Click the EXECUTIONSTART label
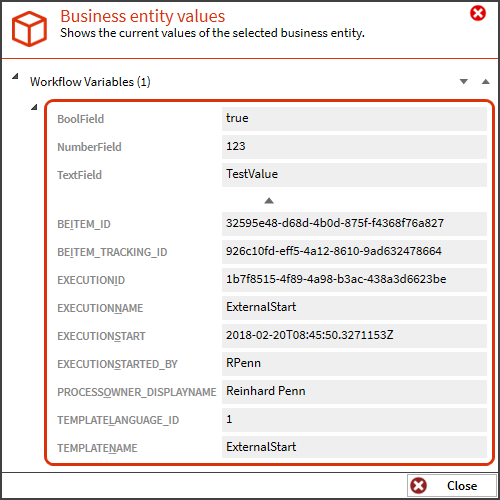Image resolution: width=500 pixels, height=500 pixels. pos(101,336)
